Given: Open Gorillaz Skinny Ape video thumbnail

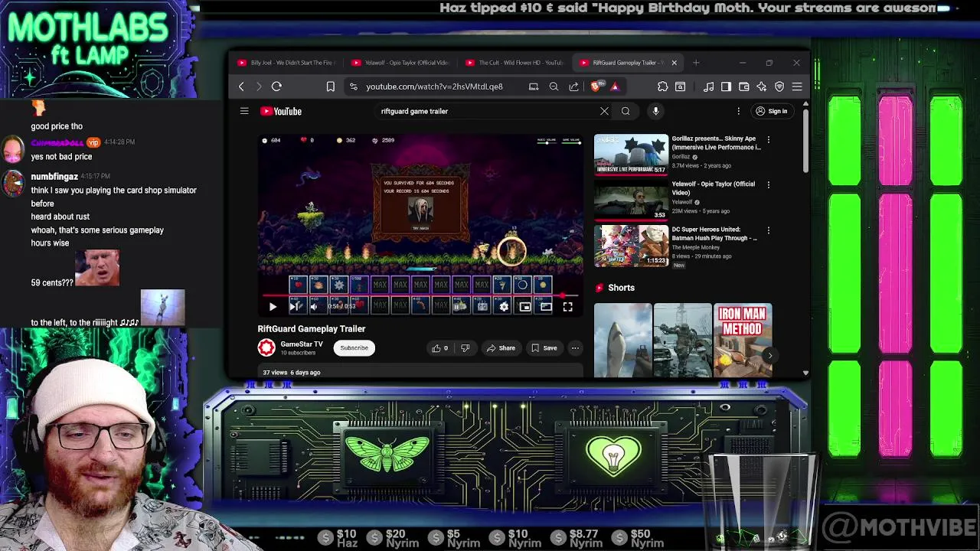Looking at the screenshot, I should tap(631, 155).
